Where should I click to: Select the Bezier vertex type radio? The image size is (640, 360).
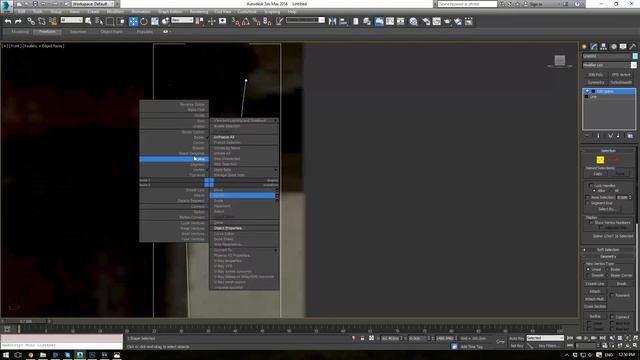tap(607, 269)
